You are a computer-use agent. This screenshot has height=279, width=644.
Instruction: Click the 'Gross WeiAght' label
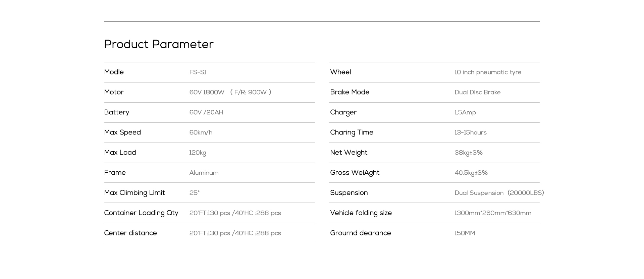point(355,173)
